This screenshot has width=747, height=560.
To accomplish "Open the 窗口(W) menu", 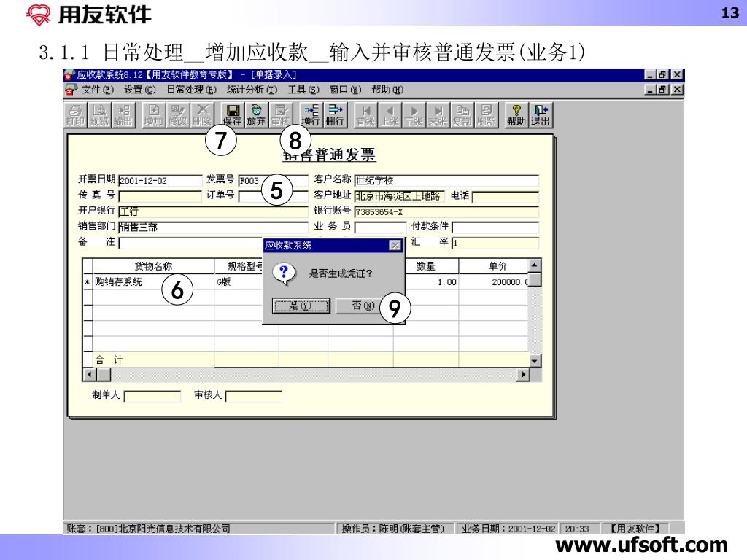I will click(x=345, y=90).
